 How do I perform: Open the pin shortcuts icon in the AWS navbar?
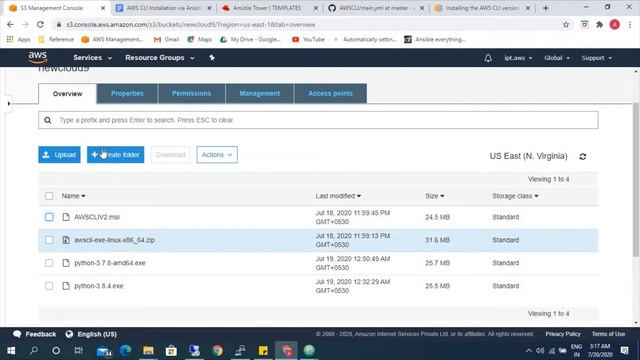point(212,58)
